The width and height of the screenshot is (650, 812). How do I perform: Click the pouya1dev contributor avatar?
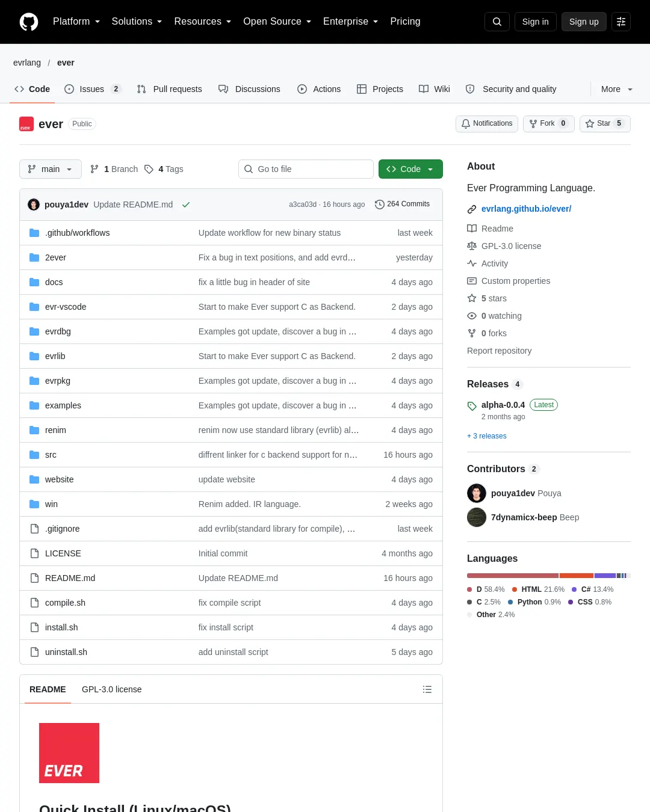477,493
